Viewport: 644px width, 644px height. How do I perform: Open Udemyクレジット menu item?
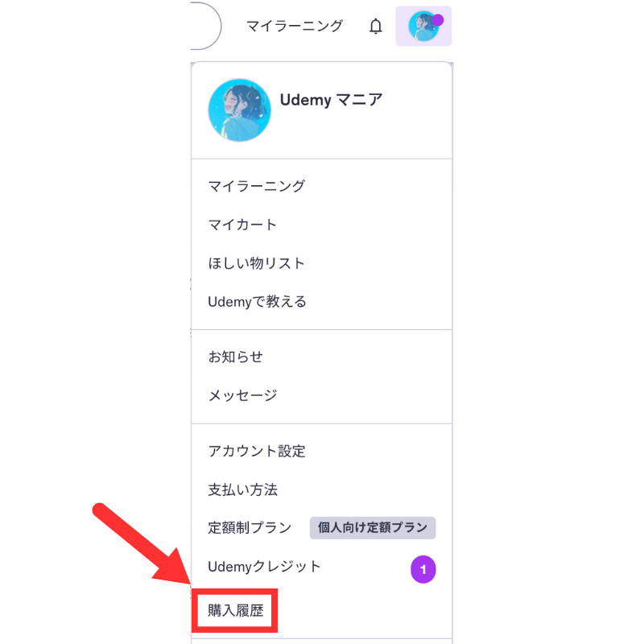click(x=264, y=567)
